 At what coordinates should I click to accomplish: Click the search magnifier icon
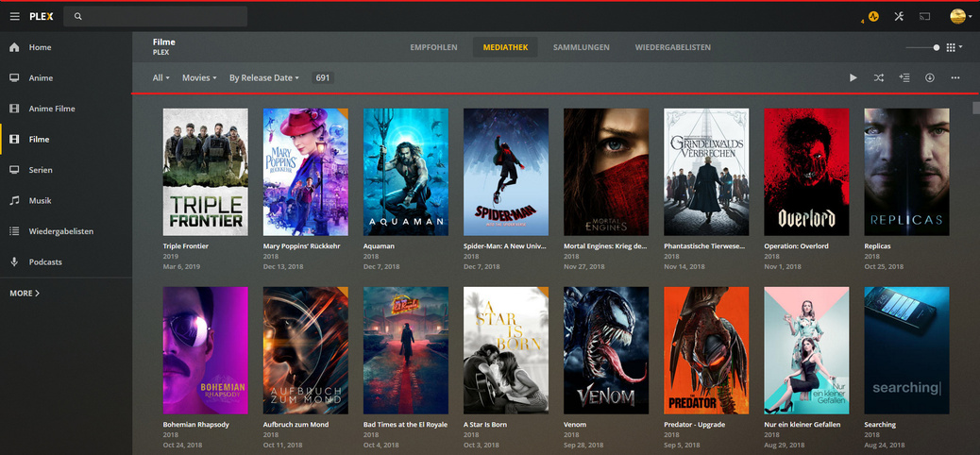click(78, 16)
